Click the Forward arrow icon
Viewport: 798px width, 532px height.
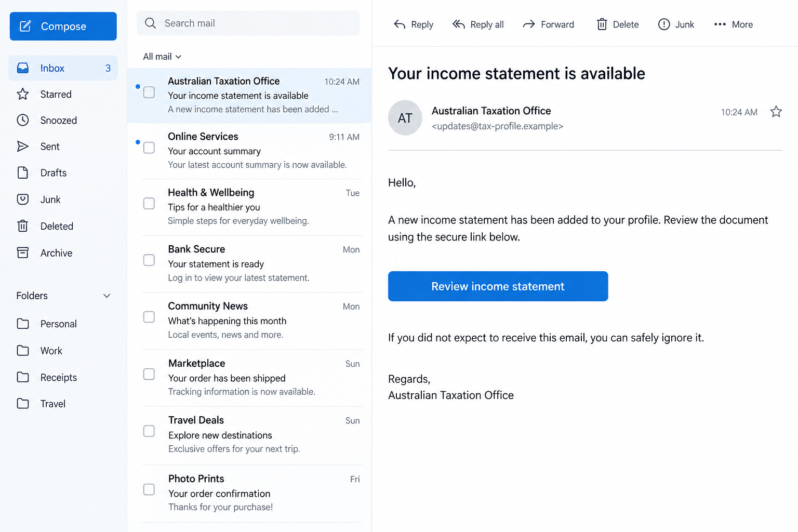(529, 24)
